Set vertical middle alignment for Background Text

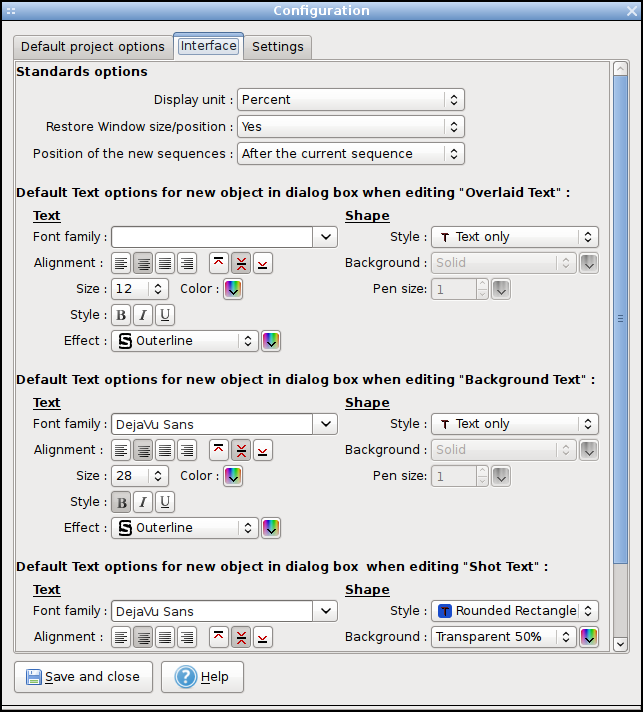click(x=241, y=450)
